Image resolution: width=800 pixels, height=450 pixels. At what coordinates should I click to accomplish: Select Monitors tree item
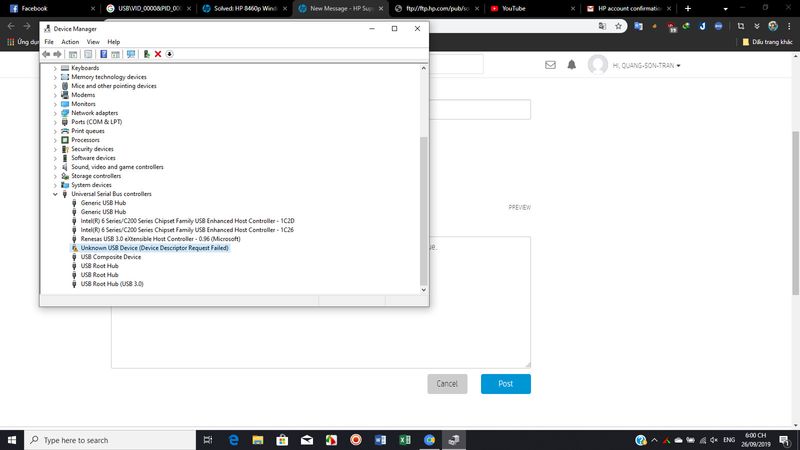coord(83,104)
